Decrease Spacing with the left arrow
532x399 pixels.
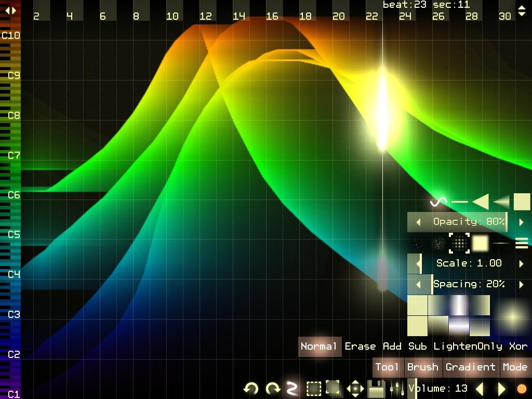coord(418,285)
